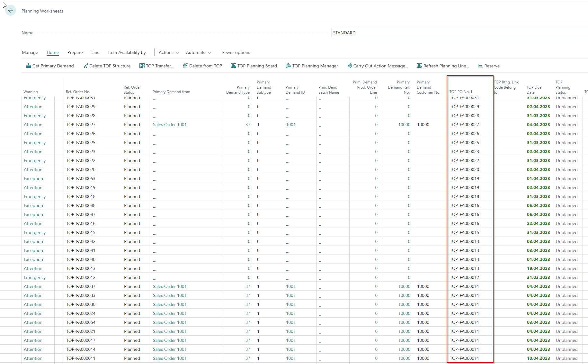
Task: Select the Ref. Order No. TOP-FA000053 cell
Action: tap(81, 178)
